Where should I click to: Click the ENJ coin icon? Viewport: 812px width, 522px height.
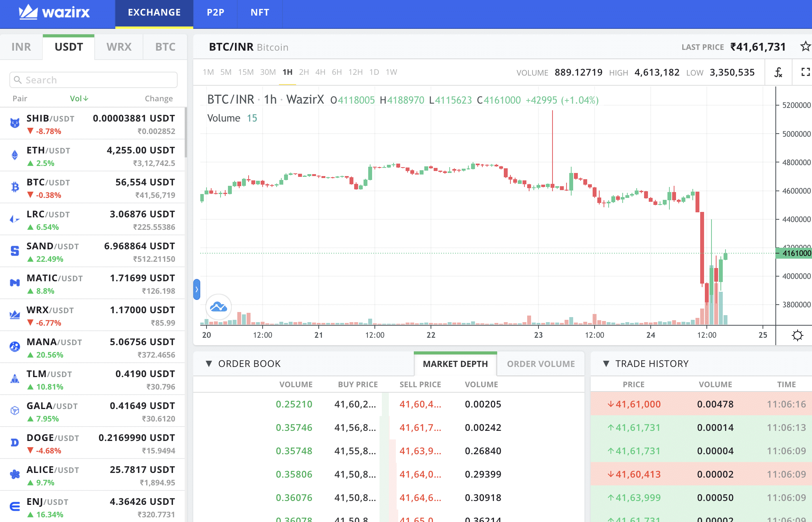(15, 507)
